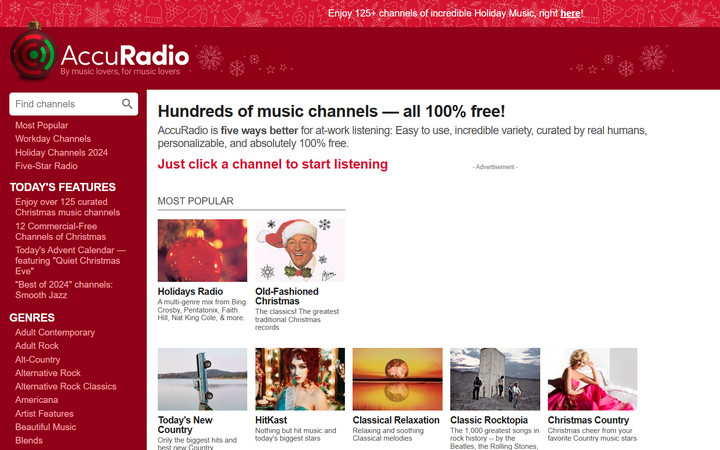Click the search magnifier icon
This screenshot has width=720, height=450.
(127, 104)
